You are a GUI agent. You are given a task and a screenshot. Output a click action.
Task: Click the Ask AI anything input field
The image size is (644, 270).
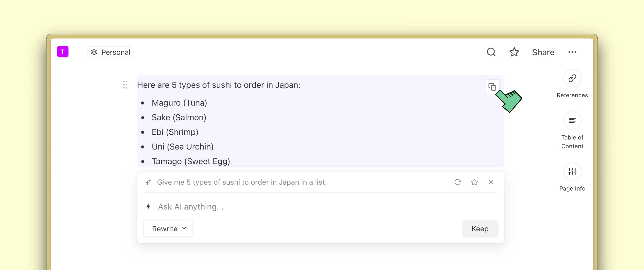tap(300, 207)
